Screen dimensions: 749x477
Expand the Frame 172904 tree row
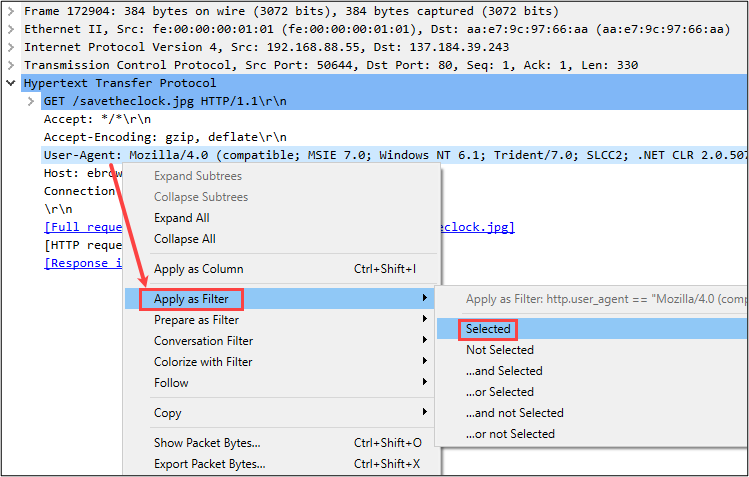click(x=11, y=11)
